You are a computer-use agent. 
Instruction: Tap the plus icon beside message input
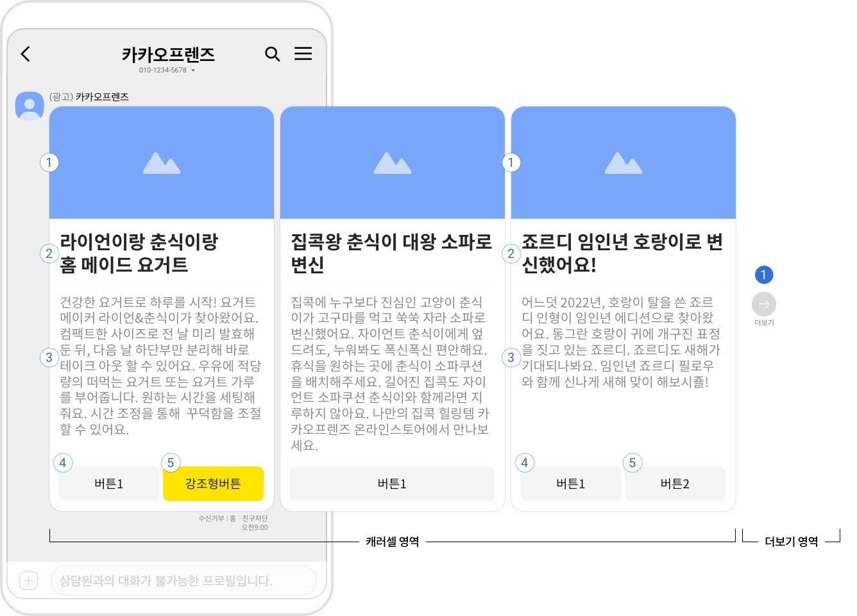coord(28,581)
